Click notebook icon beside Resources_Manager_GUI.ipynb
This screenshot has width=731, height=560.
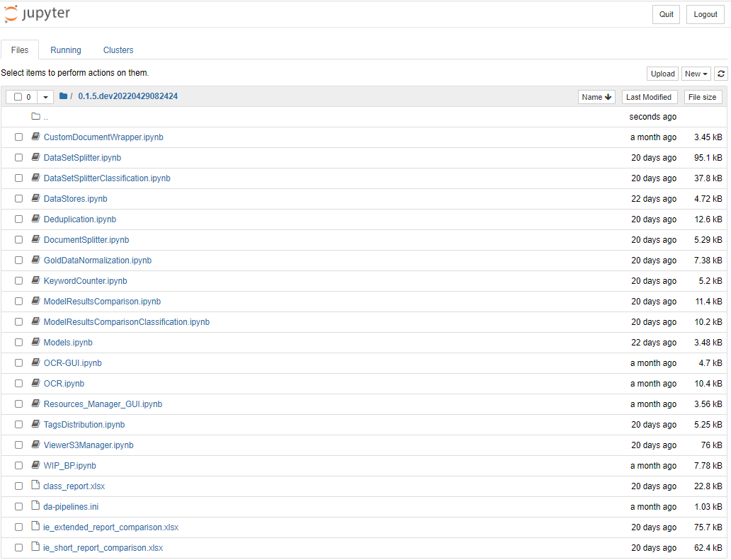tap(35, 403)
